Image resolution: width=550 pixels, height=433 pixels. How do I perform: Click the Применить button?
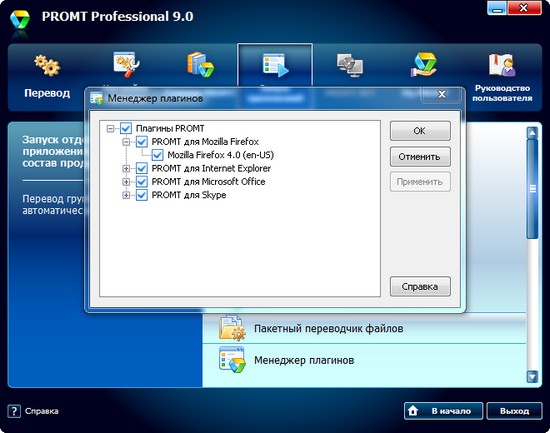[x=420, y=182]
